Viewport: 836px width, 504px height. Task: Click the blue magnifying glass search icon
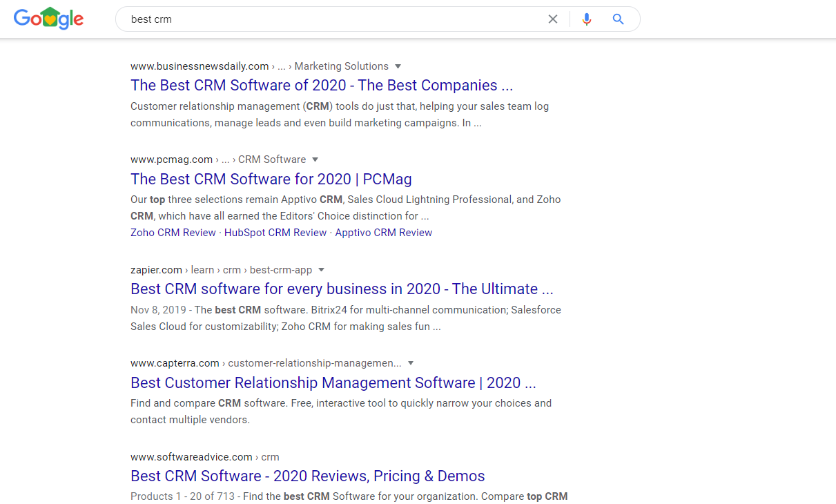pos(618,19)
